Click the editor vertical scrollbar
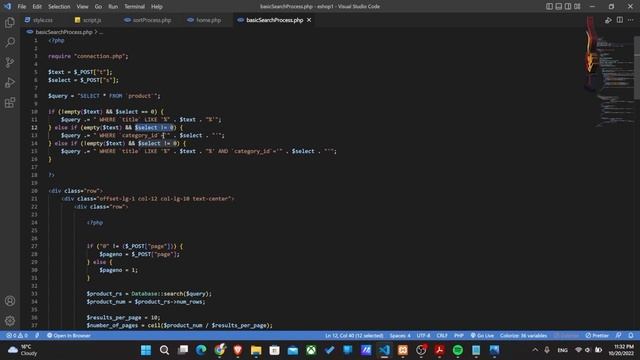The image size is (640, 360). click(x=637, y=69)
